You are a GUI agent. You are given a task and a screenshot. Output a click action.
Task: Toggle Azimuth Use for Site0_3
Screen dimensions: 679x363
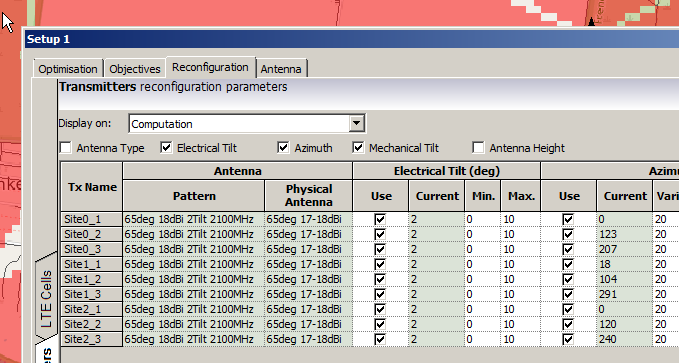(568, 249)
